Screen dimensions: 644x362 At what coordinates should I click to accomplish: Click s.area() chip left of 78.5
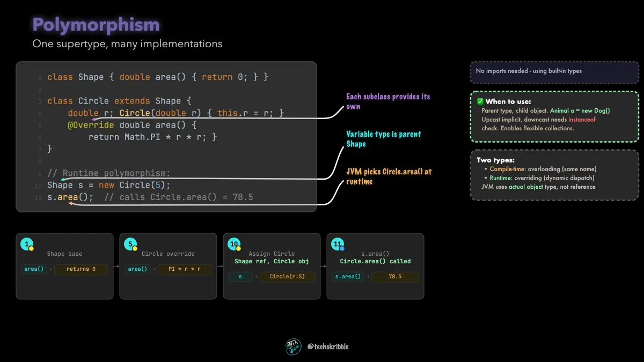tap(348, 277)
